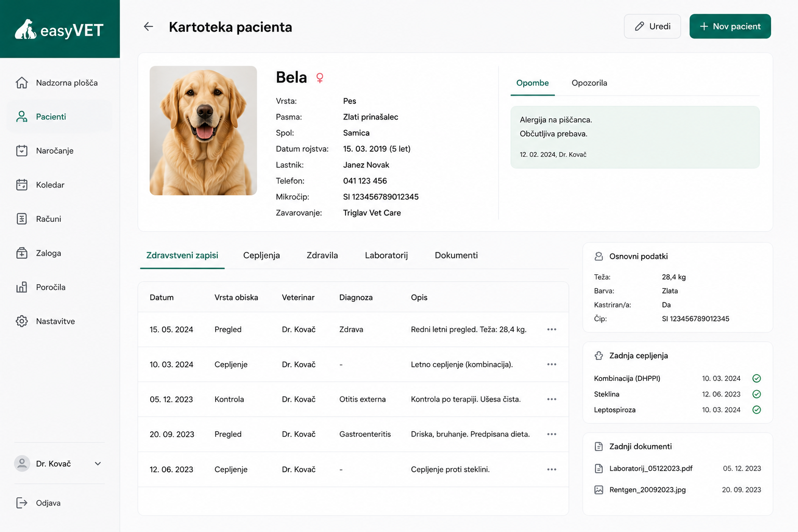
Task: Open more options for 05. 12. 2023 record
Action: (552, 399)
